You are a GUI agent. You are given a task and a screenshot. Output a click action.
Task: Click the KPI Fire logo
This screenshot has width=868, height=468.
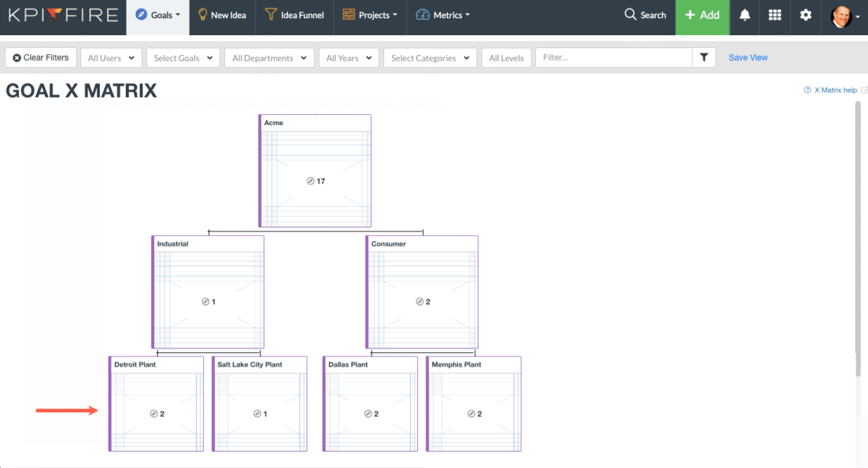click(x=61, y=14)
